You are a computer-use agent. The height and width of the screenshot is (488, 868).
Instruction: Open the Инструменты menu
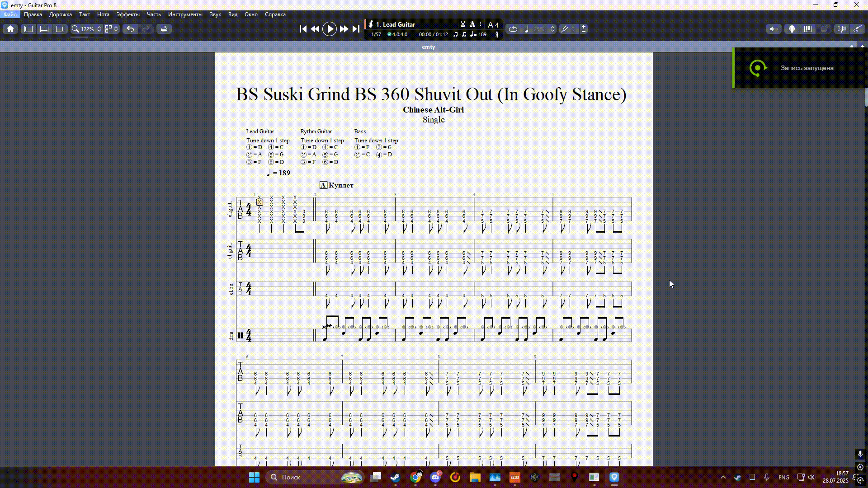click(x=185, y=14)
